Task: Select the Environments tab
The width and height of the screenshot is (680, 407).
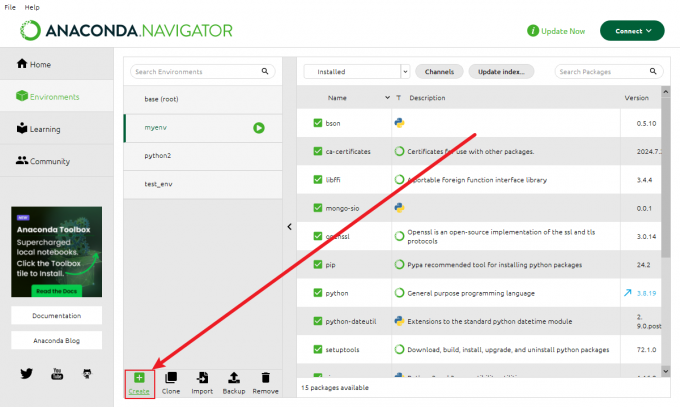Action: (x=57, y=96)
